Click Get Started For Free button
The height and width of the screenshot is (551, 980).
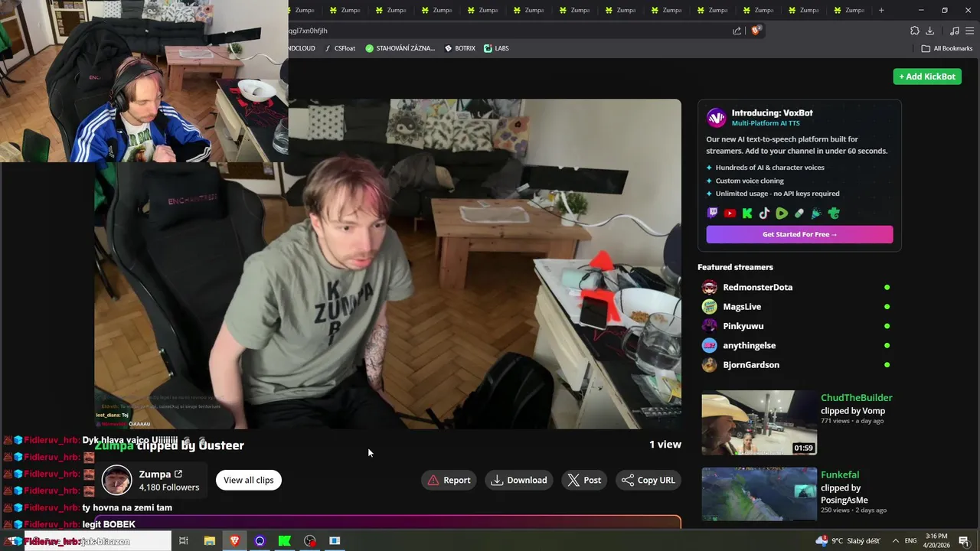point(799,234)
